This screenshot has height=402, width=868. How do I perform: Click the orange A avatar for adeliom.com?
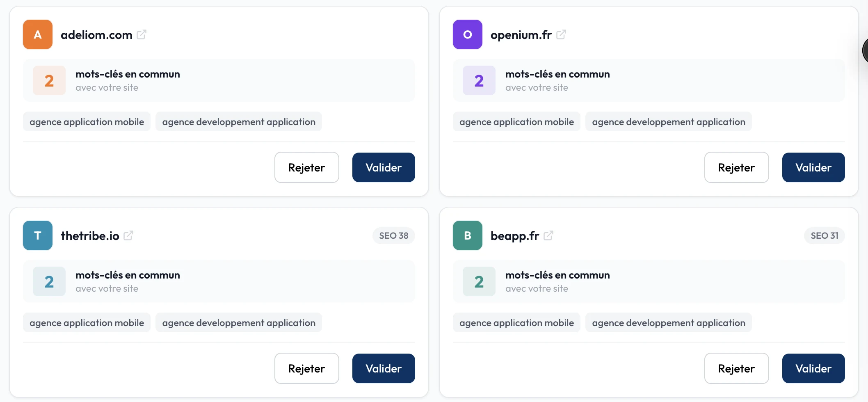pos(38,34)
